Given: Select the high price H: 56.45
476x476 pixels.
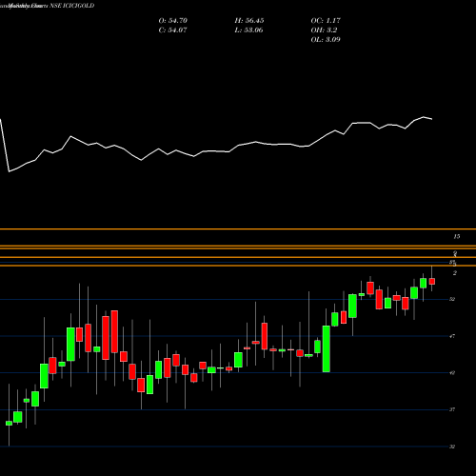Looking at the screenshot, I should pyautogui.click(x=249, y=21).
